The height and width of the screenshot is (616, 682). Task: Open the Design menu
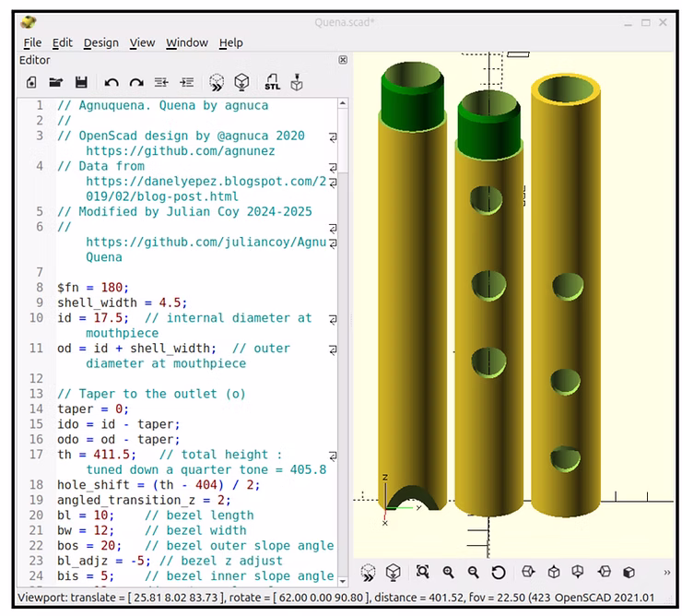pos(100,42)
